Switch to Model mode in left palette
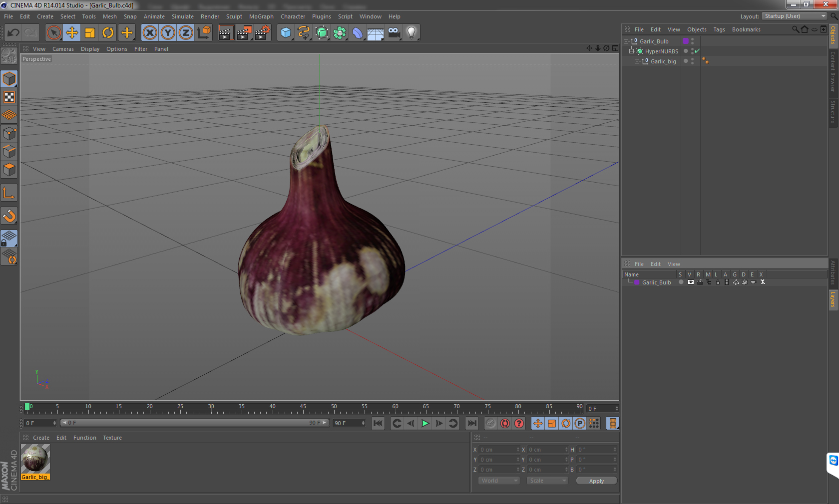Image resolution: width=839 pixels, height=504 pixels. (x=9, y=79)
